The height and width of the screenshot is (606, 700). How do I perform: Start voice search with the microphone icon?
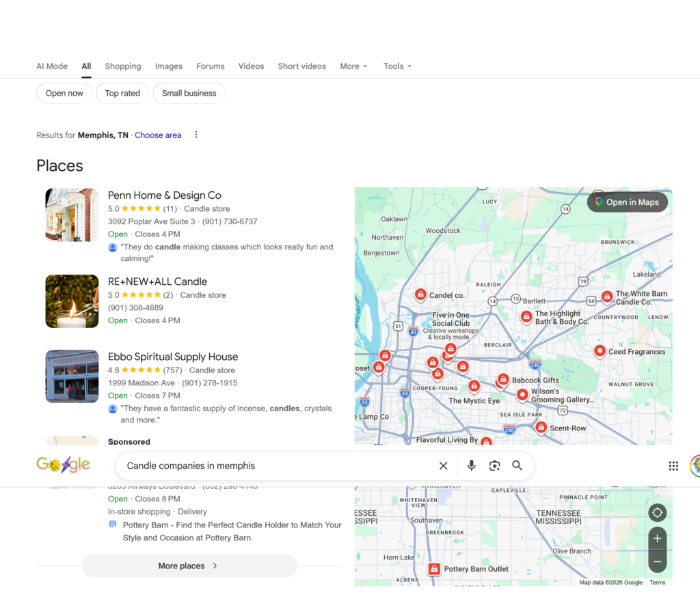472,466
